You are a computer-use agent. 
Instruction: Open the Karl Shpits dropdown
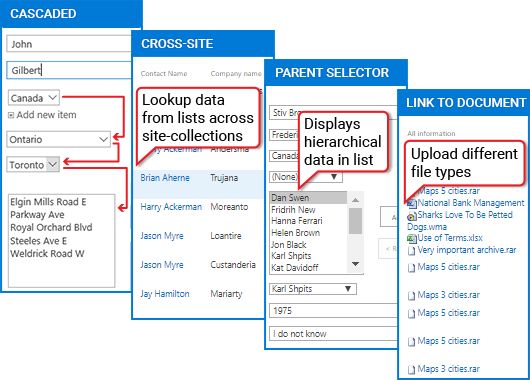pos(313,289)
